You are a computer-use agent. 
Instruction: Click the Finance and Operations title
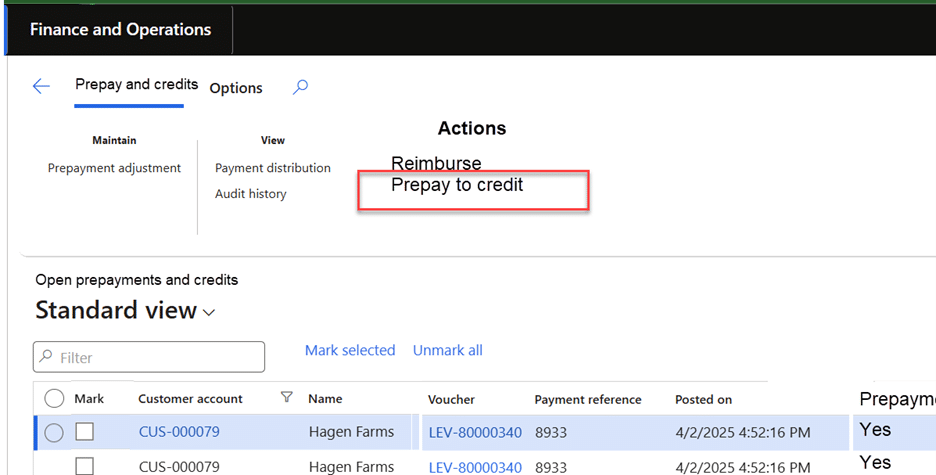point(121,29)
